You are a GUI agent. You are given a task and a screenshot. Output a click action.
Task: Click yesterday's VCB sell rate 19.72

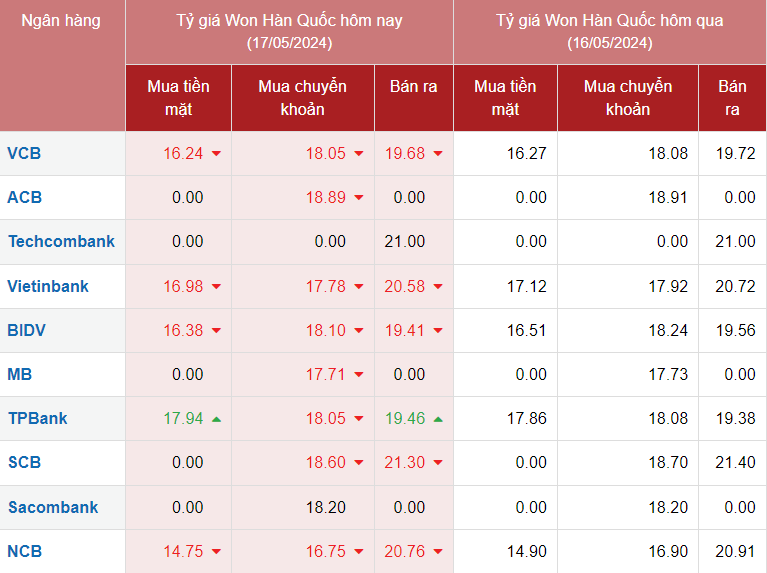735,154
